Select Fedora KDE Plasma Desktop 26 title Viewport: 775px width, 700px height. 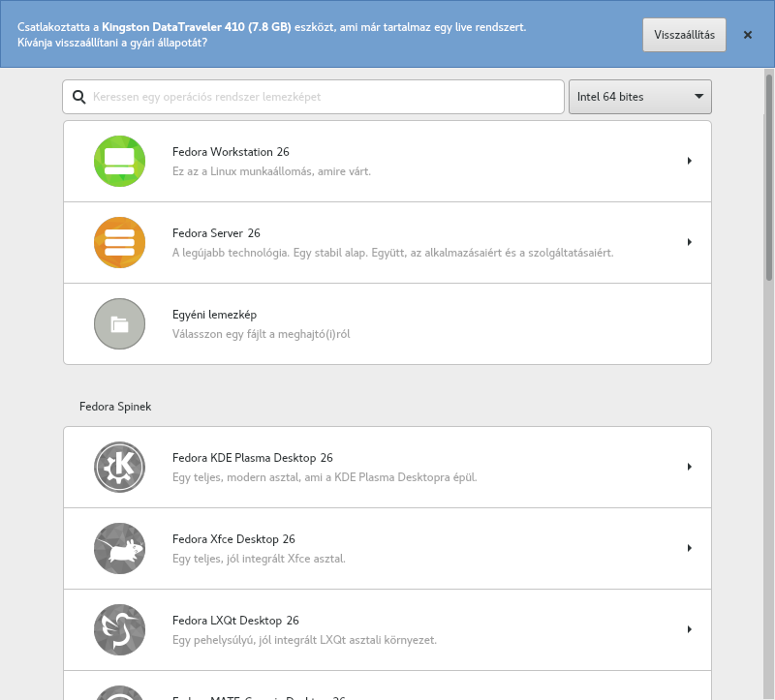click(x=253, y=458)
